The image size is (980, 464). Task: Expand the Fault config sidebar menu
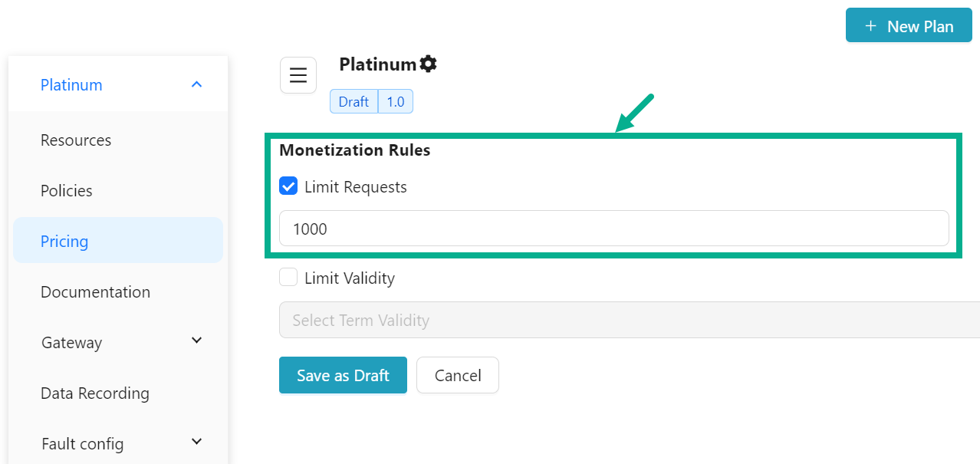(x=196, y=442)
